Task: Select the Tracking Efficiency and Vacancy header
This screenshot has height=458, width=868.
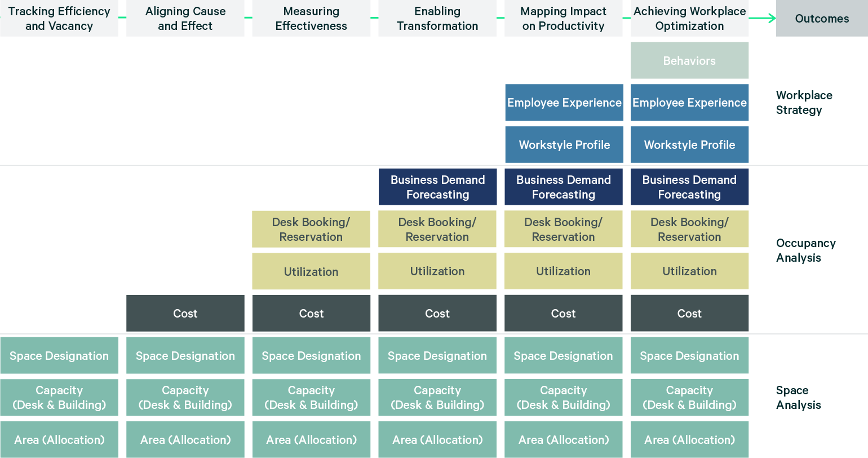Action: pos(59,19)
